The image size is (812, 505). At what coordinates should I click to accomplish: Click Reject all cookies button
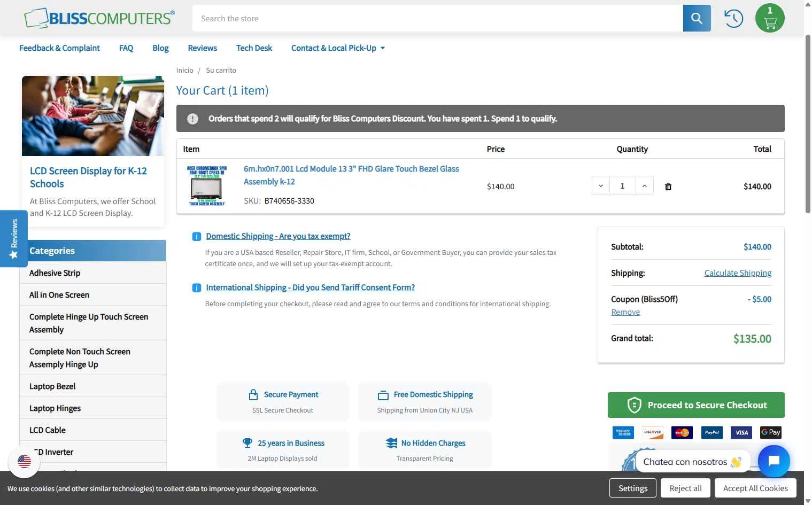[685, 488]
